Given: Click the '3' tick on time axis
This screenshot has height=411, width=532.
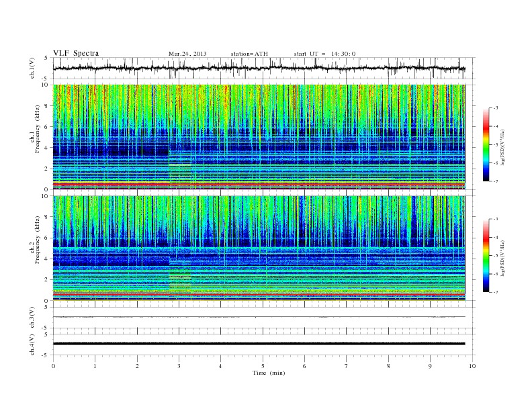Looking at the screenshot, I should [179, 366].
